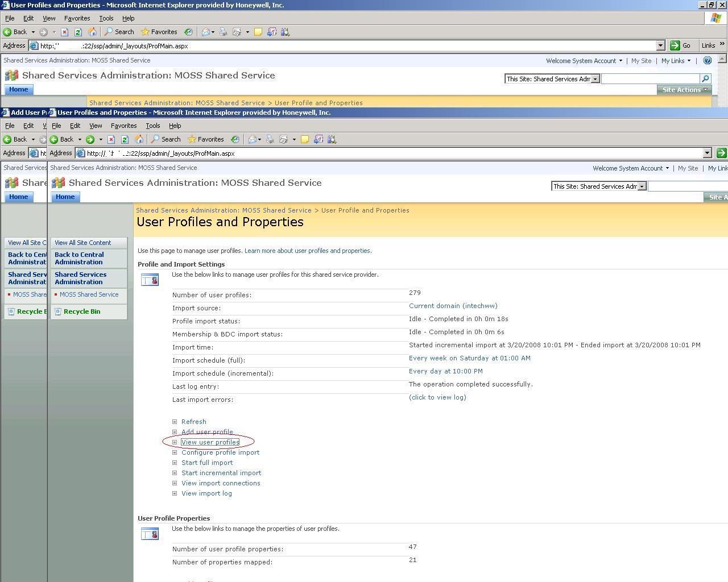Click Mail icon in front IE window toolbar
Screen dimensions: 728x582
[253, 139]
